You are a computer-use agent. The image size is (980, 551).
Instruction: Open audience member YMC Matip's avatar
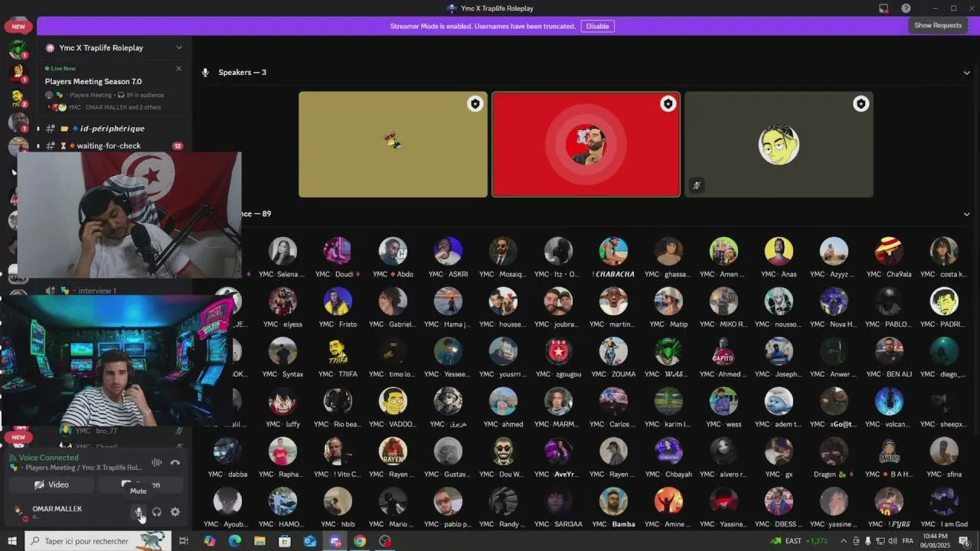click(668, 301)
